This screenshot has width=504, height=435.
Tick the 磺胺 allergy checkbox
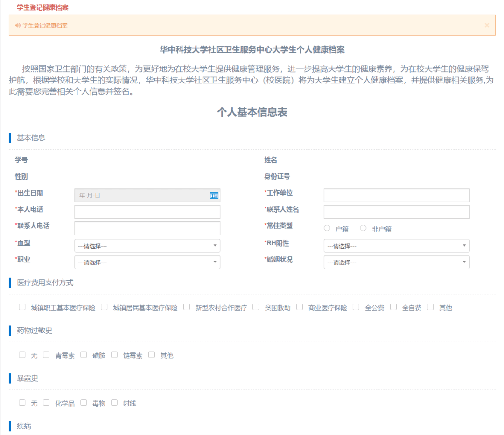pyautogui.click(x=84, y=355)
